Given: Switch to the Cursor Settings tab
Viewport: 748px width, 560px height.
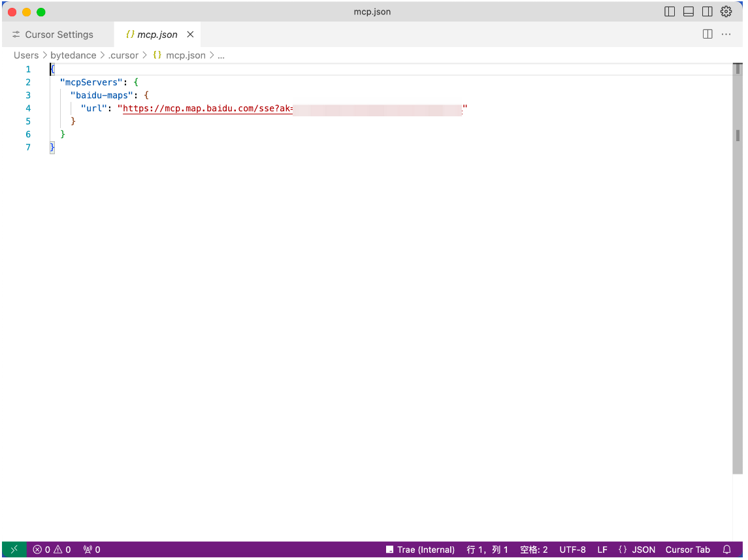Looking at the screenshot, I should click(53, 35).
